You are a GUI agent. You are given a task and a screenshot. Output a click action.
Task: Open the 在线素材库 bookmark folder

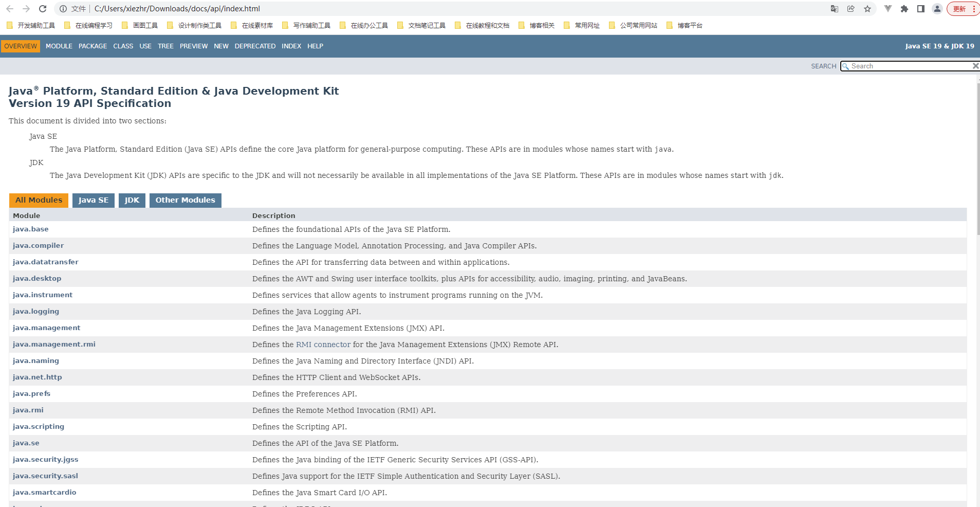click(x=252, y=25)
